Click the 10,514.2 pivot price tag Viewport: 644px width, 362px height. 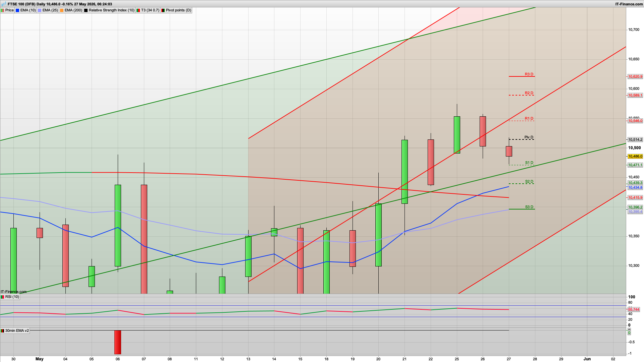click(x=635, y=140)
